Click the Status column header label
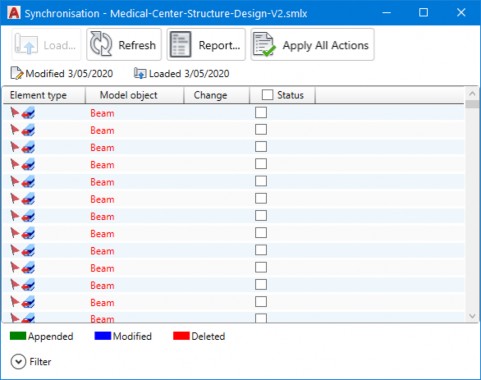 (290, 95)
